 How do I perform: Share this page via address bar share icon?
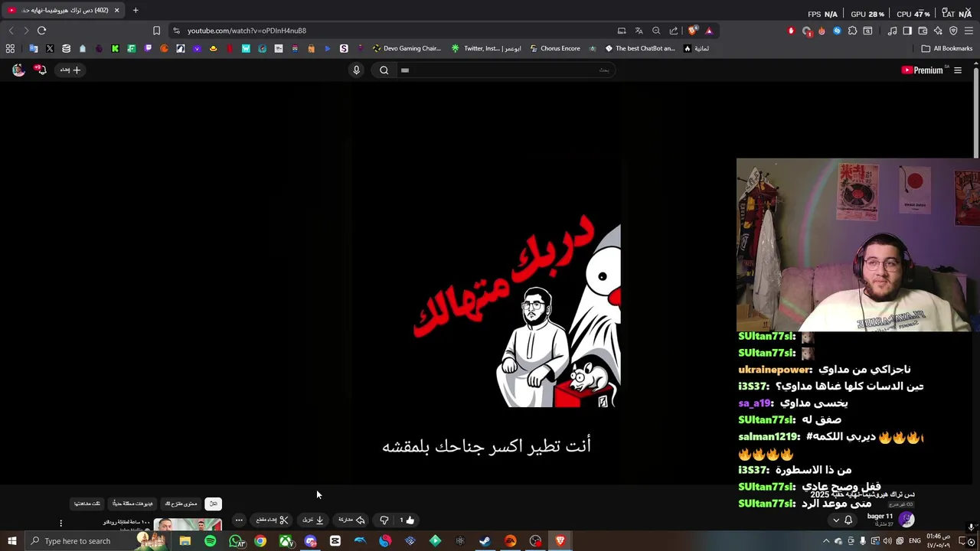click(674, 31)
